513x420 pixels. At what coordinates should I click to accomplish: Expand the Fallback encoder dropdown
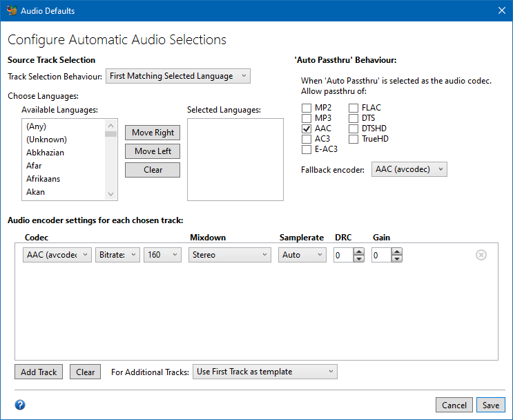409,169
